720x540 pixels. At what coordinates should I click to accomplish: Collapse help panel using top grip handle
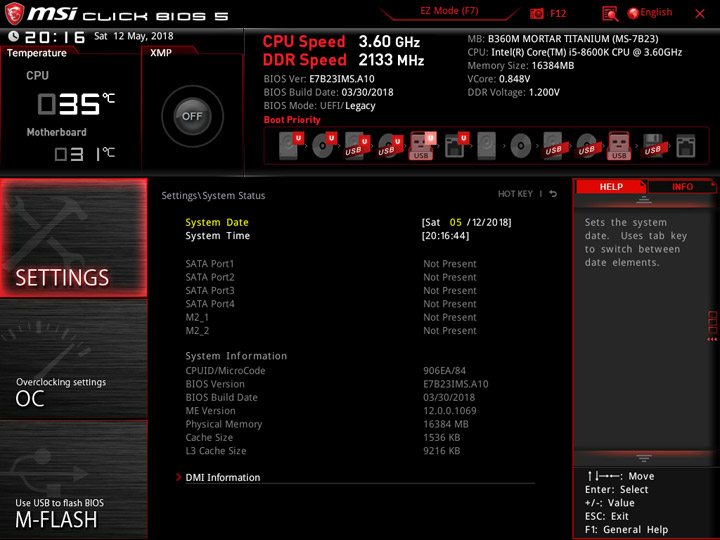(x=644, y=200)
